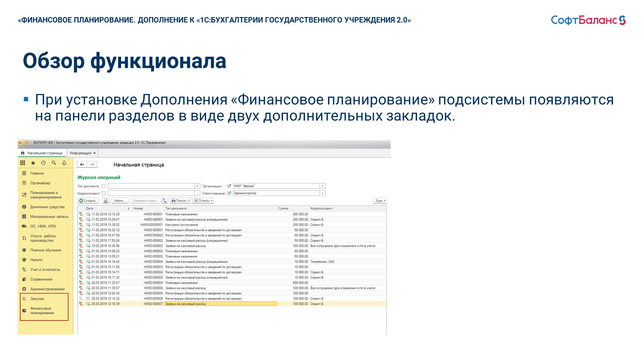Image resolution: width=644 pixels, height=362 pixels.
Task: Switch to Начальная страница tab
Action: 42,153
